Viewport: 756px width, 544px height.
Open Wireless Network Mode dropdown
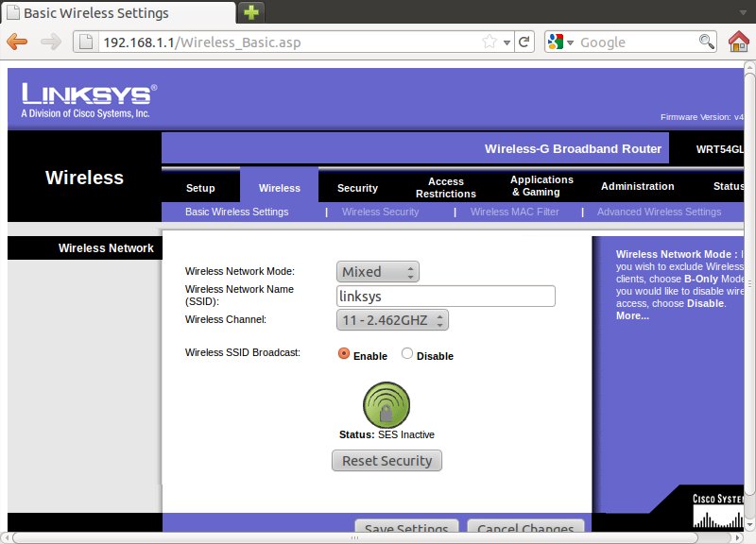click(377, 272)
